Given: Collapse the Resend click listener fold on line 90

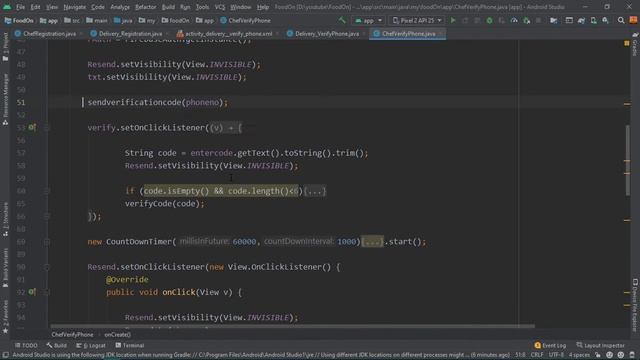Looking at the screenshot, I should (47, 267).
